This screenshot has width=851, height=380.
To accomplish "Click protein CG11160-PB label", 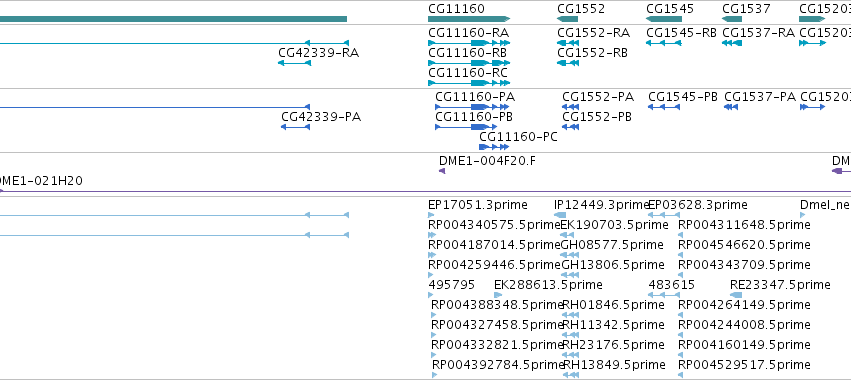I will [474, 117].
